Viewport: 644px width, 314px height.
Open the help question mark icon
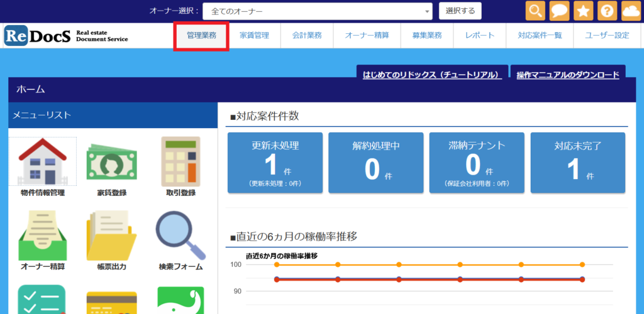click(607, 11)
